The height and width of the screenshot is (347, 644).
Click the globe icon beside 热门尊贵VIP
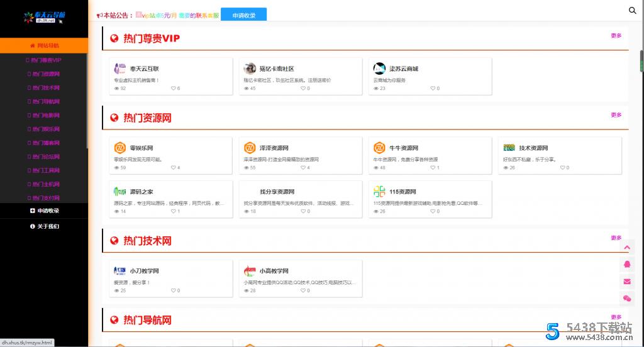114,38
